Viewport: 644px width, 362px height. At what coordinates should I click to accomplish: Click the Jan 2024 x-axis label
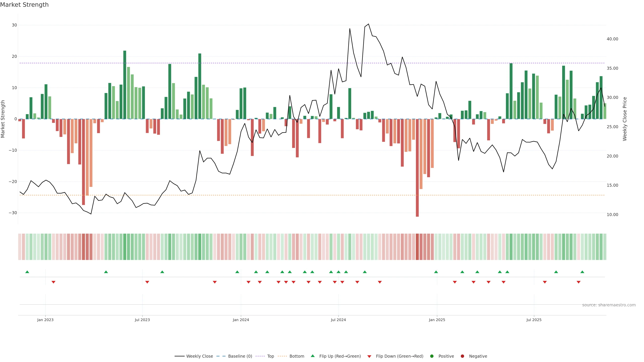(241, 320)
